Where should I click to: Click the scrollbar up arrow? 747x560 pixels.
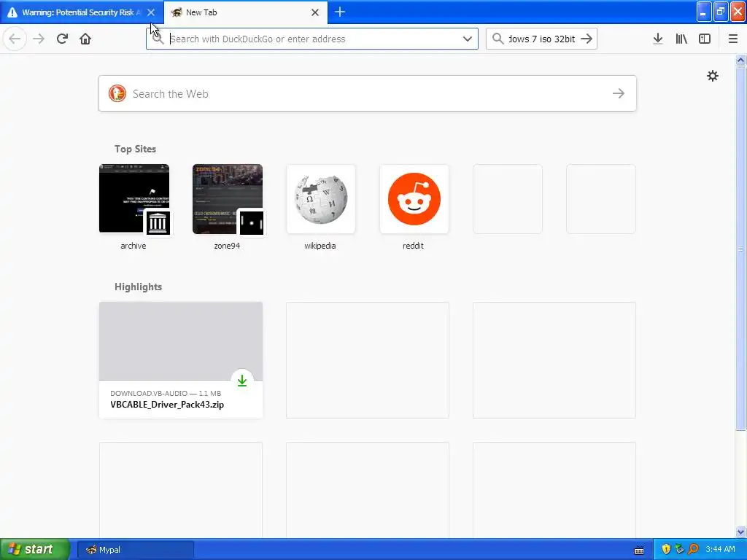tap(740, 60)
